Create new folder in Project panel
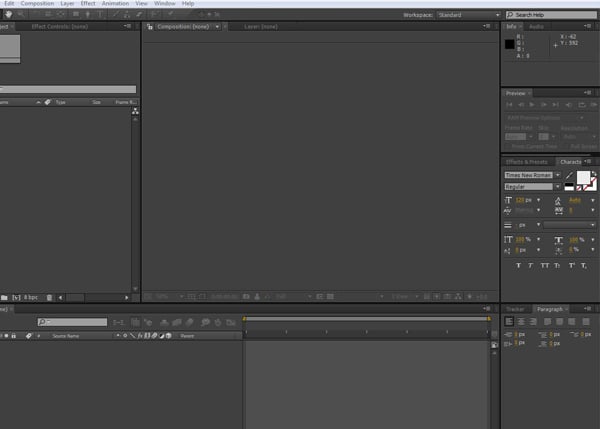This screenshot has width=600, height=429. 4,297
